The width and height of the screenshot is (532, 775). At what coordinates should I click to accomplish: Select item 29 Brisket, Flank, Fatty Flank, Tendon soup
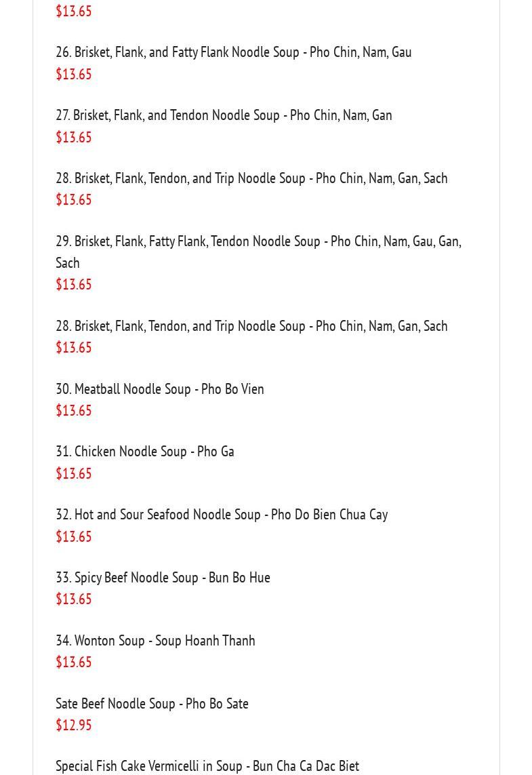pos(258,252)
